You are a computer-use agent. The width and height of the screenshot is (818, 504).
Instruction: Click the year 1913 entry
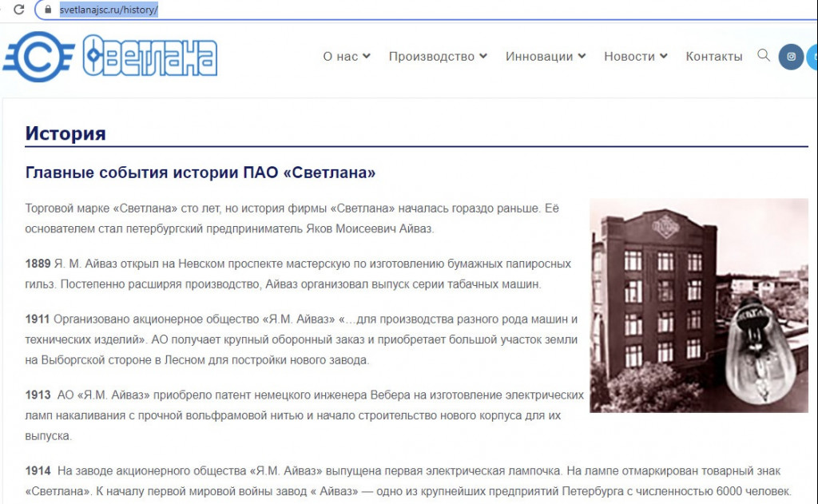[38, 395]
